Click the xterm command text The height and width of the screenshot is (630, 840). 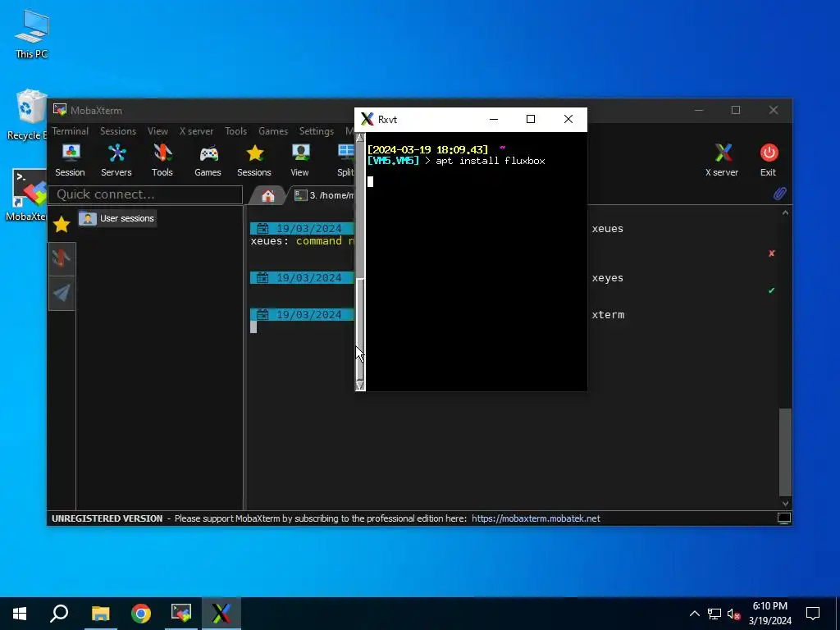coord(608,315)
